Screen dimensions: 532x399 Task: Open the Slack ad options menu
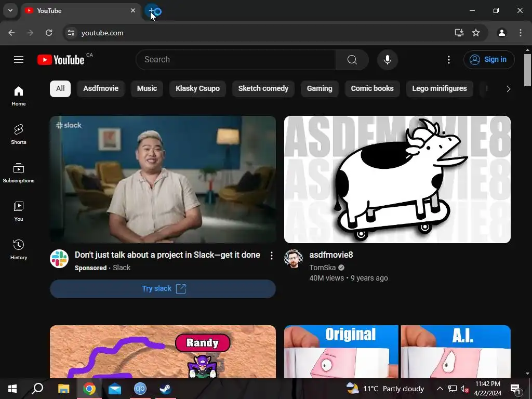tap(271, 256)
